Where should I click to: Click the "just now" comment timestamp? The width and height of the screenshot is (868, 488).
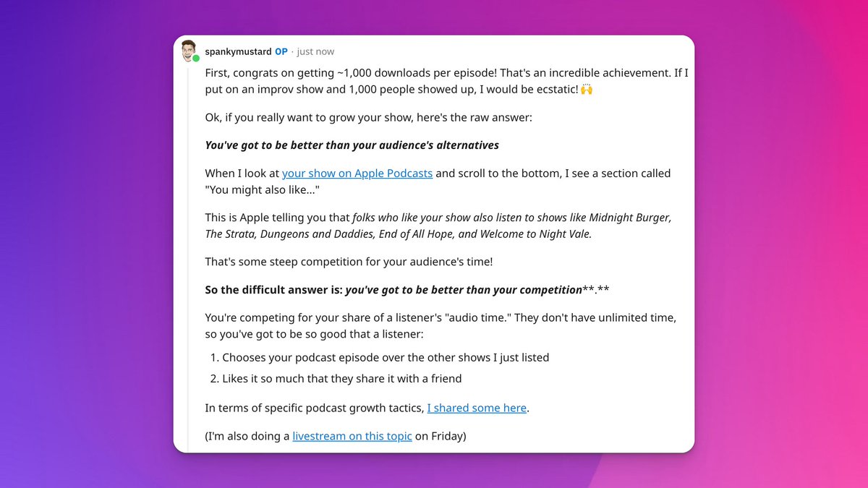click(x=315, y=52)
